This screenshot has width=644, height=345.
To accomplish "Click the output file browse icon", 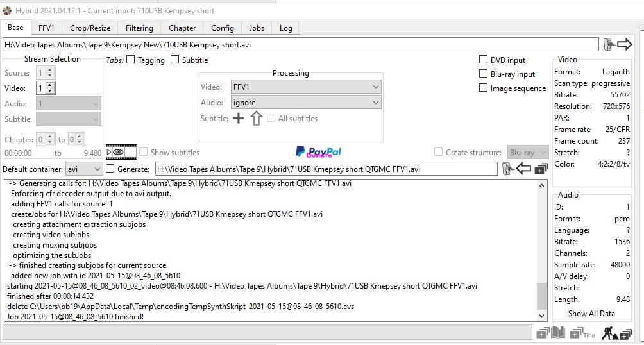I will point(507,169).
